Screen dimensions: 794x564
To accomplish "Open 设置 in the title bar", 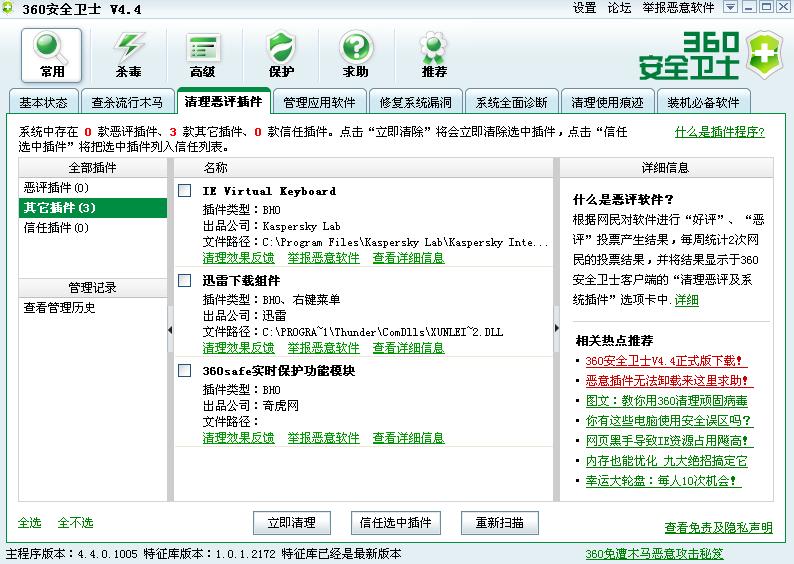I will tap(584, 8).
